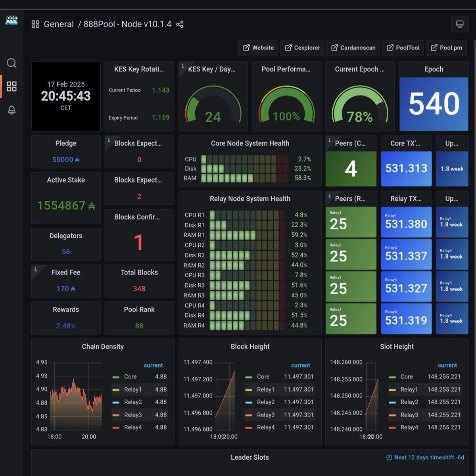
Task: Open the Cardanoscan external link
Action: pyautogui.click(x=353, y=48)
